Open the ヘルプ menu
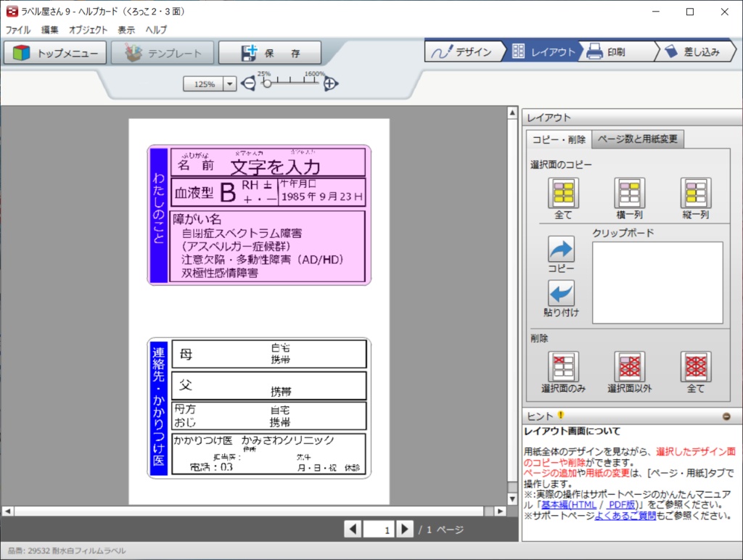This screenshot has height=560, width=743. point(156,29)
